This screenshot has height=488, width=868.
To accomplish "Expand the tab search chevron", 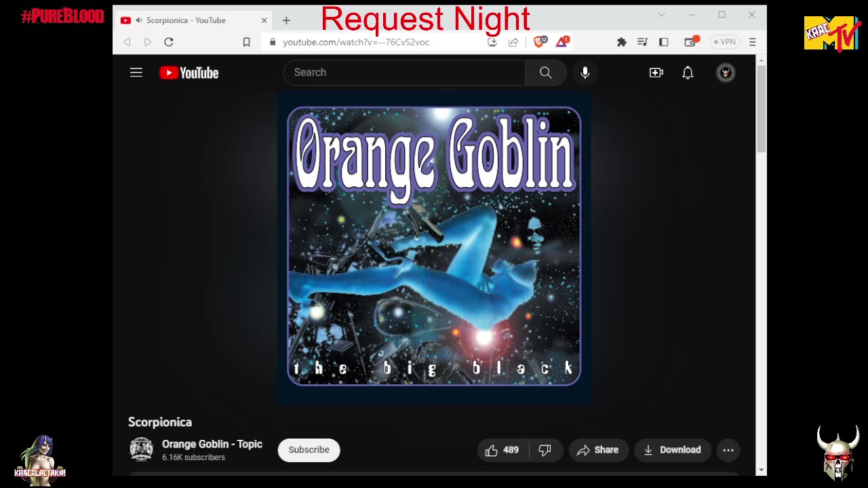I will (x=662, y=15).
